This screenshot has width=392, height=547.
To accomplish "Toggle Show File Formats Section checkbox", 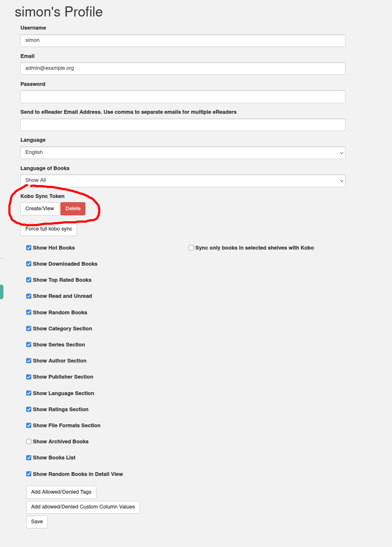I will point(29,426).
